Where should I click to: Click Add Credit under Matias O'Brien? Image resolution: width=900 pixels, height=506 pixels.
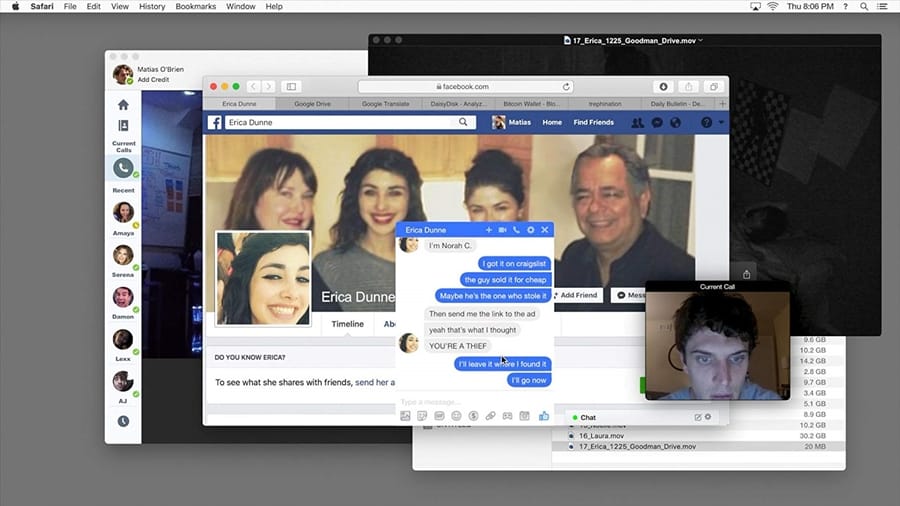153,80
